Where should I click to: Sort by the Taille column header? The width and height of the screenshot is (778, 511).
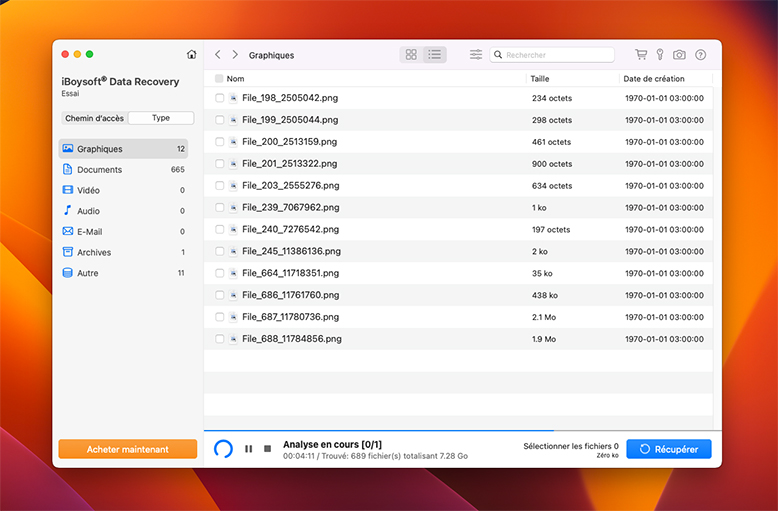coord(540,78)
